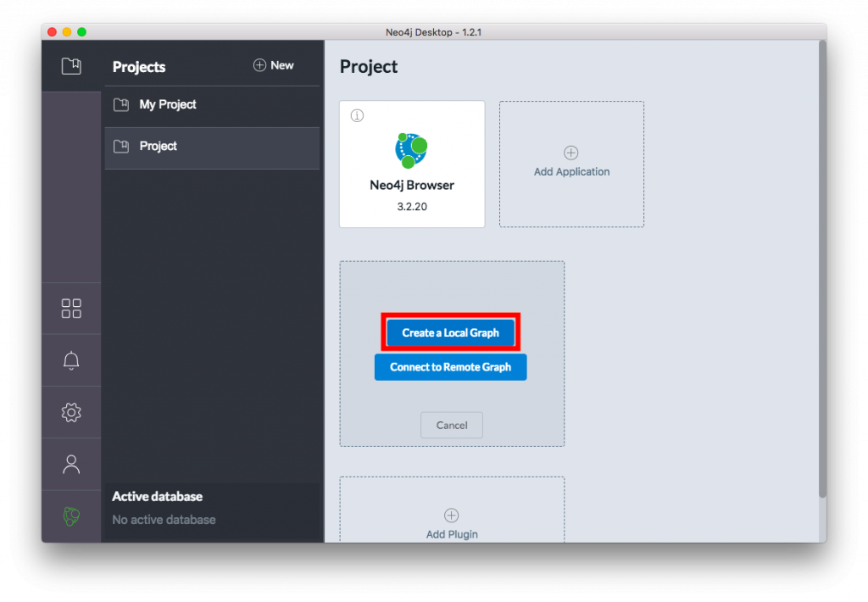Open the user account icon
The height and width of the screenshot is (602, 868).
[x=71, y=465]
